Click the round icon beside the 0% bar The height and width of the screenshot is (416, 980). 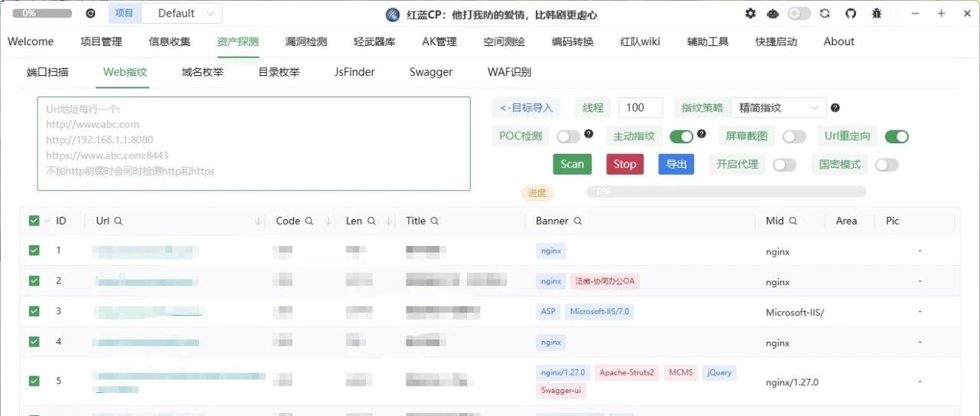[91, 13]
